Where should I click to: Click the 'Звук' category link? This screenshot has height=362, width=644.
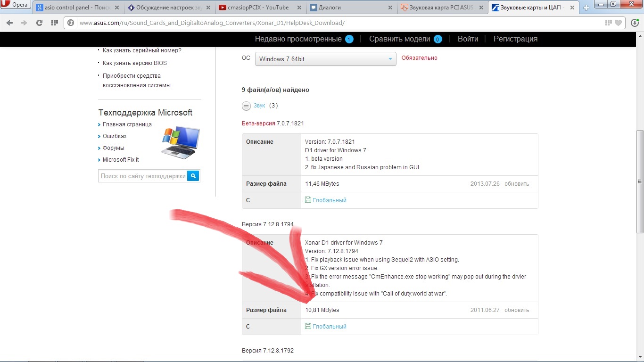pos(259,106)
